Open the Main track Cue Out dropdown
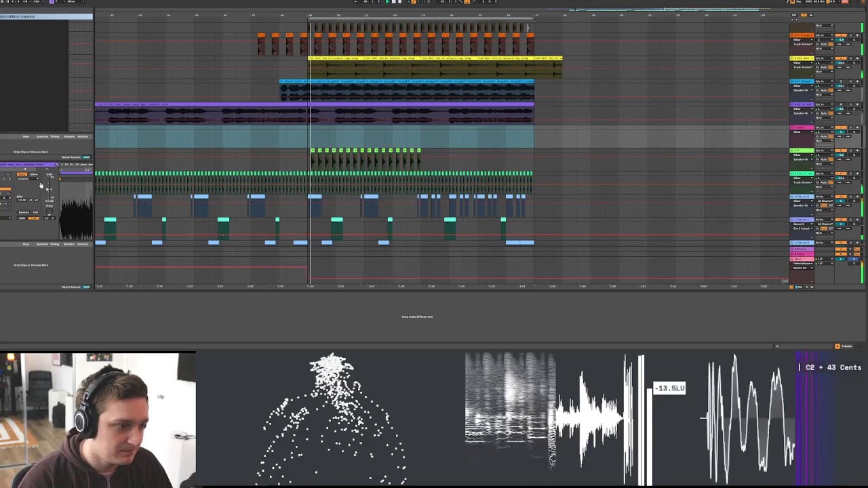Viewport: 868px width, 488px height. coord(824,259)
